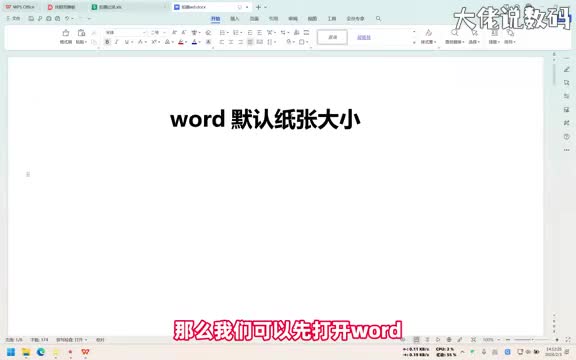
Task: Pick the red text highlight color
Action: [x=181, y=42]
